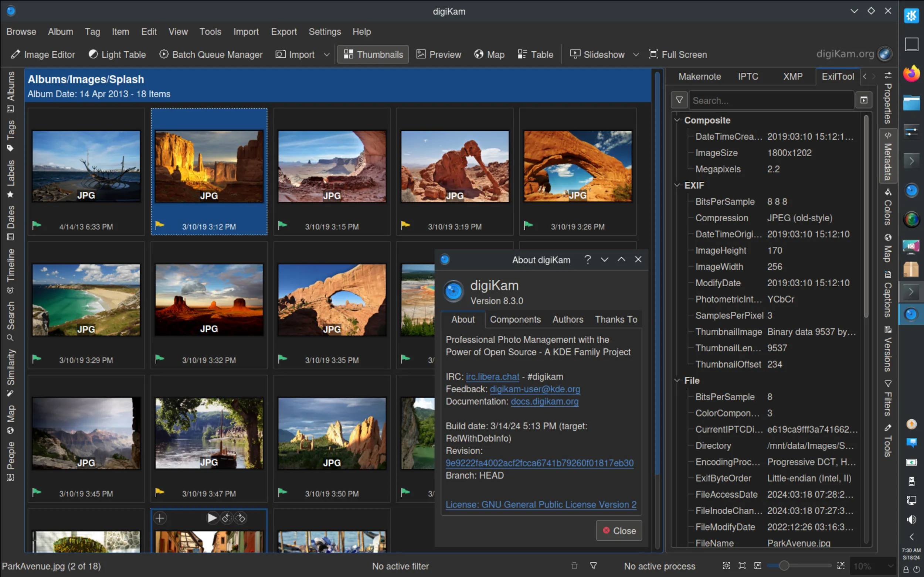Click the plus overlay icon on the thumbnail
924x577 pixels.
(160, 518)
